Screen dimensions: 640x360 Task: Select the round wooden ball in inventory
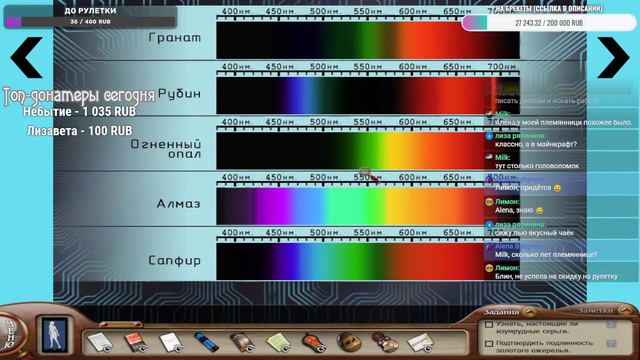coord(349,342)
